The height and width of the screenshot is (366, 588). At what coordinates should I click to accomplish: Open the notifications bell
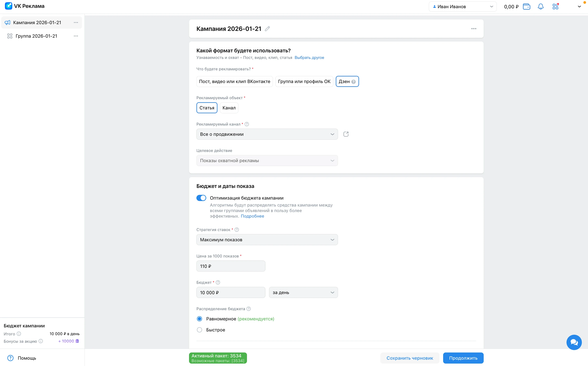541,7
